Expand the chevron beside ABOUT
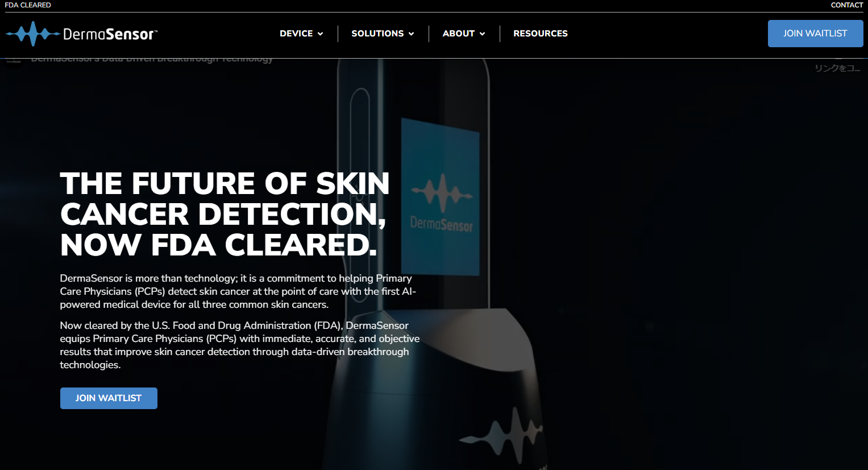This screenshot has height=470, width=868. [482, 34]
